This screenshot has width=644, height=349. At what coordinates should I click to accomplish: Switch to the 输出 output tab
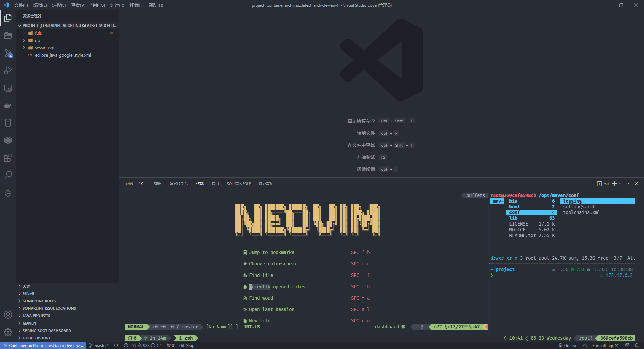click(158, 184)
